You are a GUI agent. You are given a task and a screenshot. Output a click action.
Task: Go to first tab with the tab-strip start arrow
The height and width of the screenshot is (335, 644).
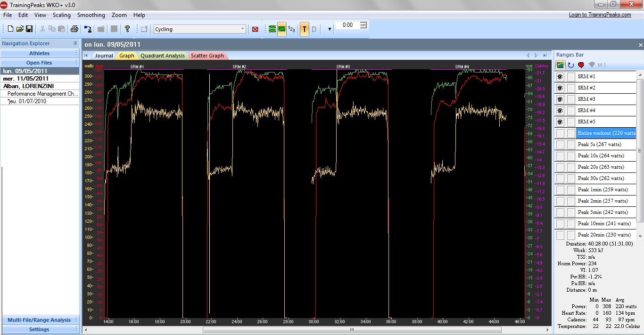86,56
